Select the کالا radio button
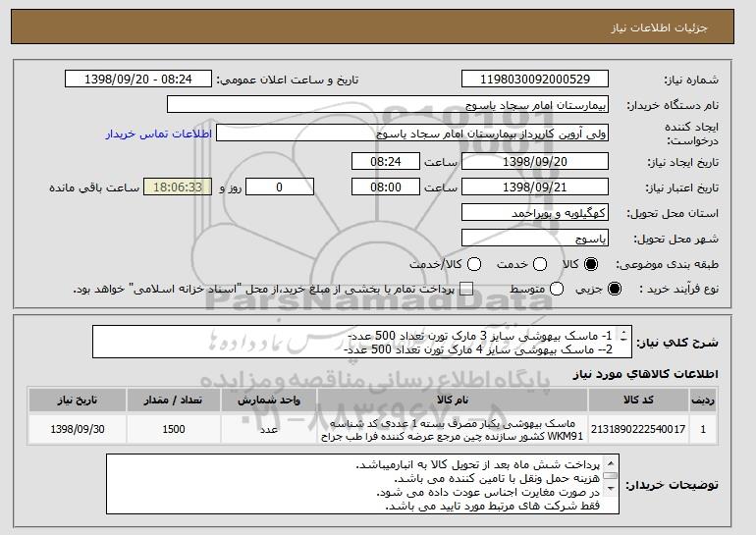The image size is (756, 535). [x=591, y=264]
